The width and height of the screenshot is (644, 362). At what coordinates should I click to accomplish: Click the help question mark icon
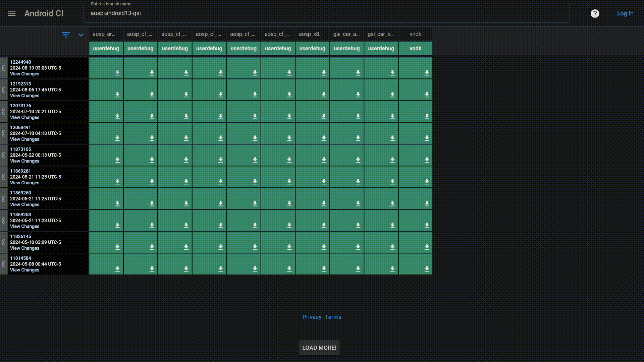click(595, 13)
